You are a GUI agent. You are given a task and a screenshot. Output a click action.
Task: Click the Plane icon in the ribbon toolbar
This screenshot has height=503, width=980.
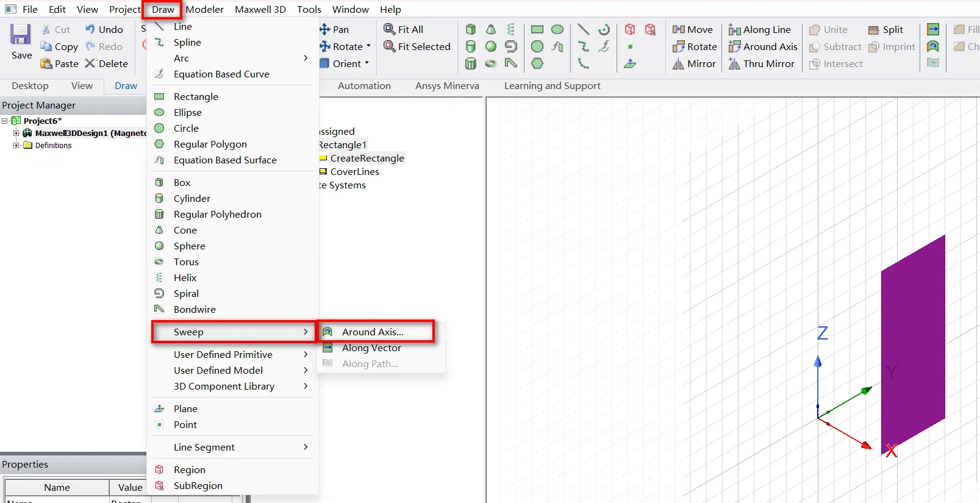(630, 63)
